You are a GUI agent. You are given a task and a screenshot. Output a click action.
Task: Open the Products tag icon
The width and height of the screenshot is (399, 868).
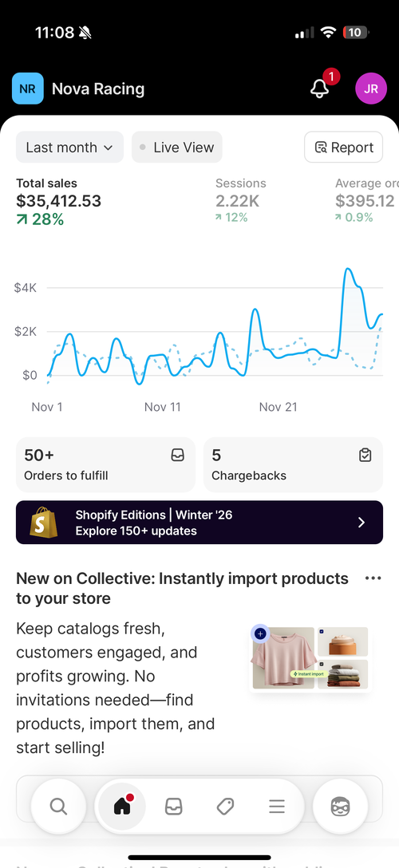click(x=225, y=807)
